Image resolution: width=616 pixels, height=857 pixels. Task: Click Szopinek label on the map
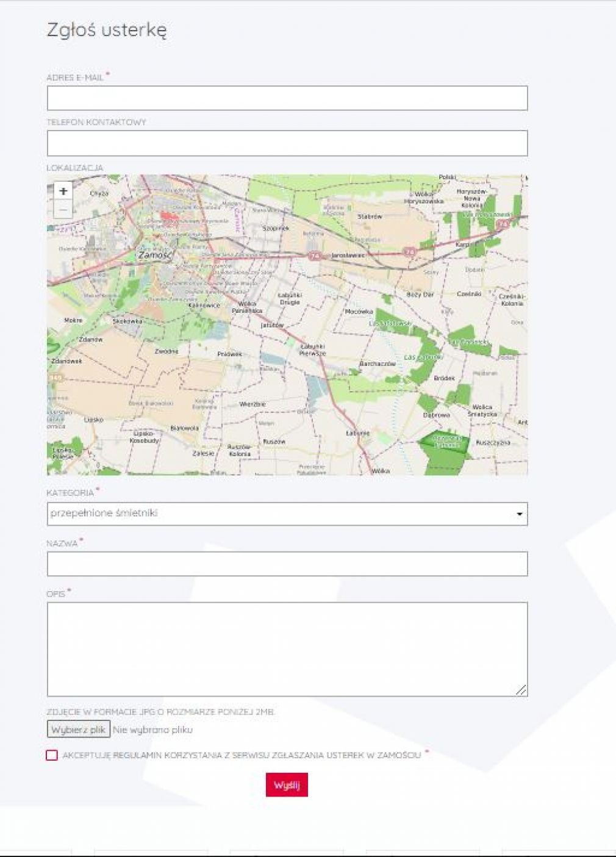(276, 228)
